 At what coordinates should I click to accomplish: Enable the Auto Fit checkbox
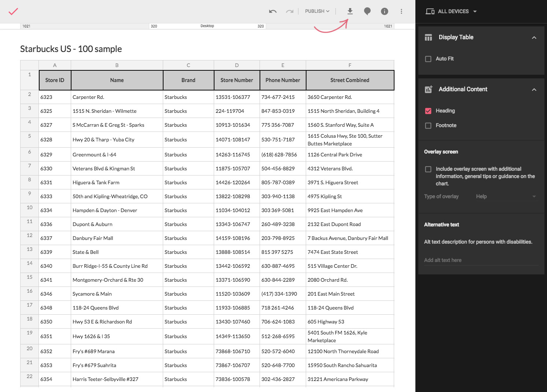(428, 59)
